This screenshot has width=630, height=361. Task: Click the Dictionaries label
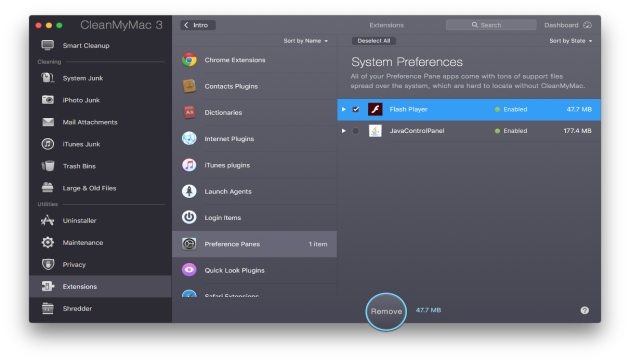pyautogui.click(x=223, y=113)
